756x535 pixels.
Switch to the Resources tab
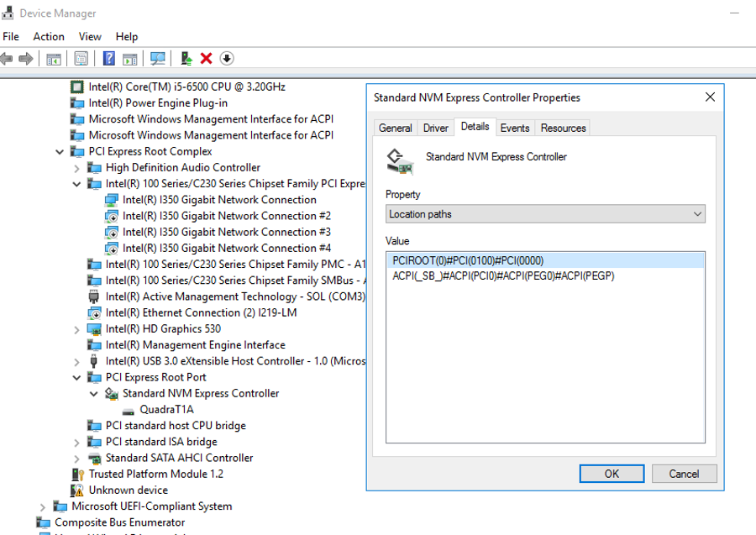(x=563, y=128)
